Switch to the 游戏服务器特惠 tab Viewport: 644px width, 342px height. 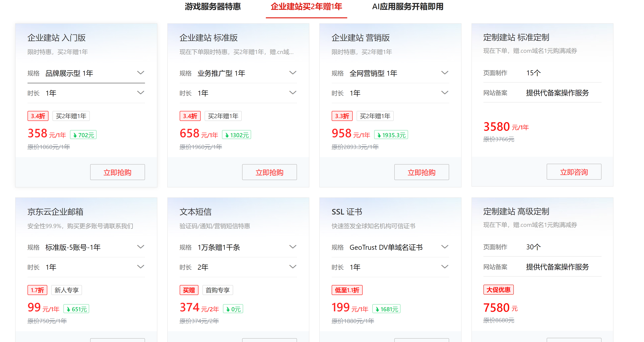[x=213, y=7]
